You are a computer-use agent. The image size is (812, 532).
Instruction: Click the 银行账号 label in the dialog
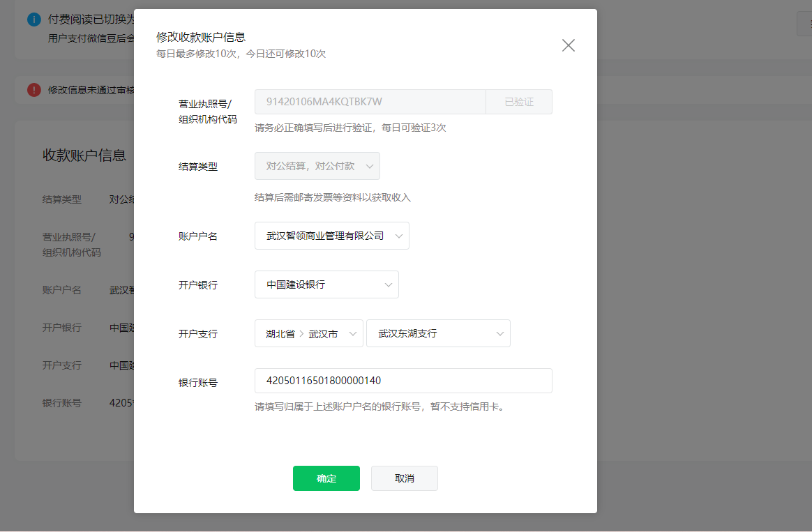[x=198, y=383]
